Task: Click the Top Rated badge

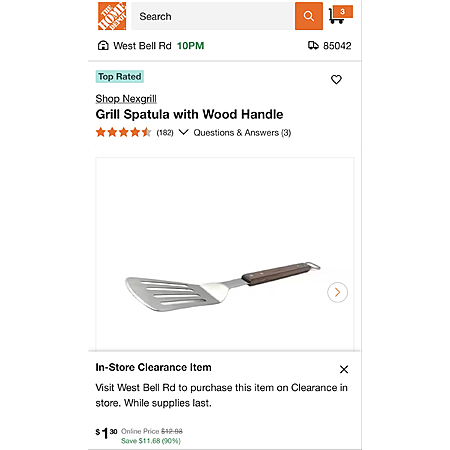Action: (120, 77)
